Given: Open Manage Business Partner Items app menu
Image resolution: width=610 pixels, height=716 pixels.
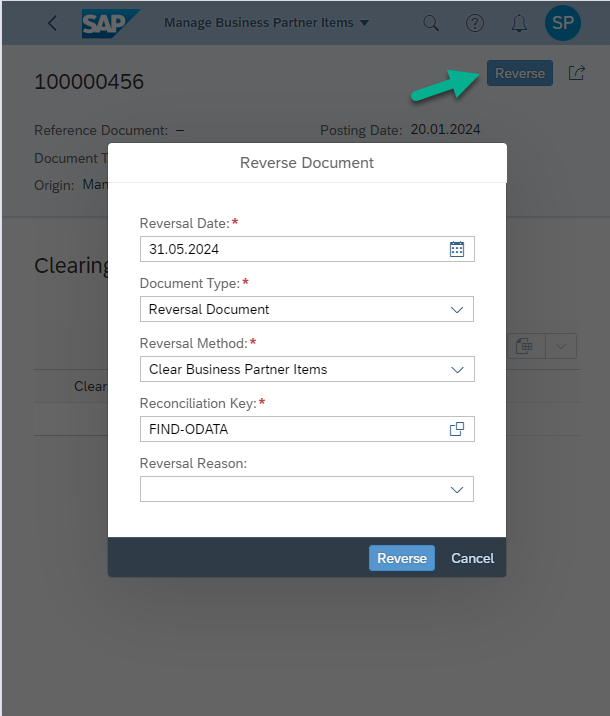Looking at the screenshot, I should (267, 23).
